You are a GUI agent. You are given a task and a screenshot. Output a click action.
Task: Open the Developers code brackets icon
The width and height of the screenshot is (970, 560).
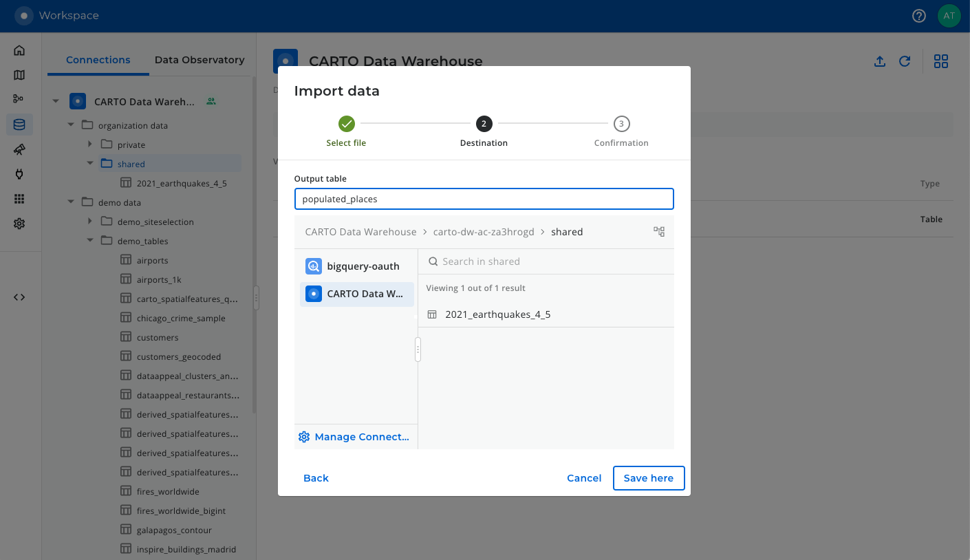tap(19, 297)
